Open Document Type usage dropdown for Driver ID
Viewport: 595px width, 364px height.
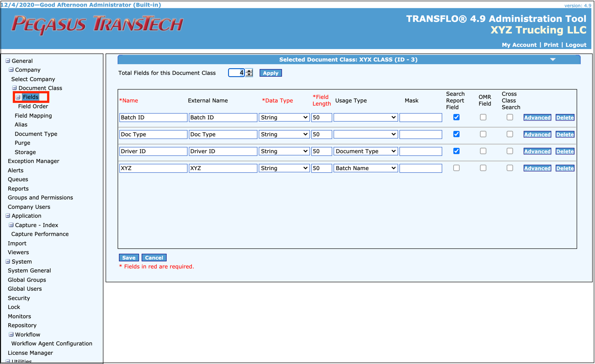coord(365,151)
